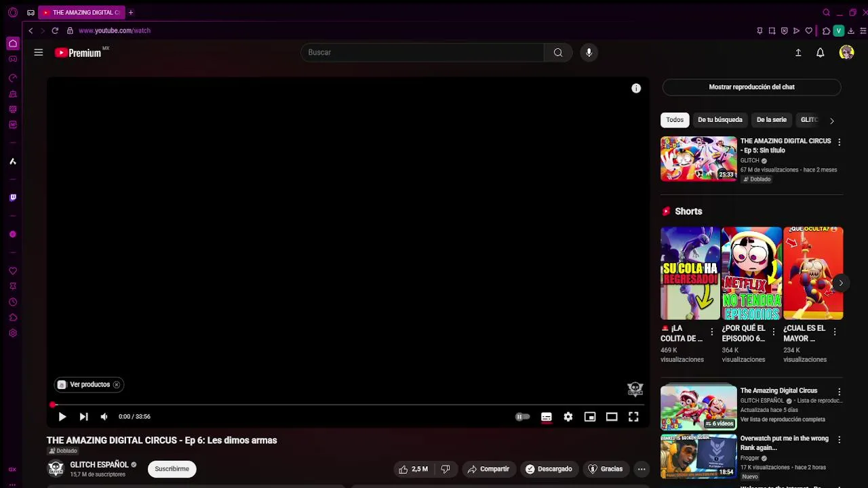Mute the video volume
Viewport: 868px width, 488px height.
click(x=104, y=417)
